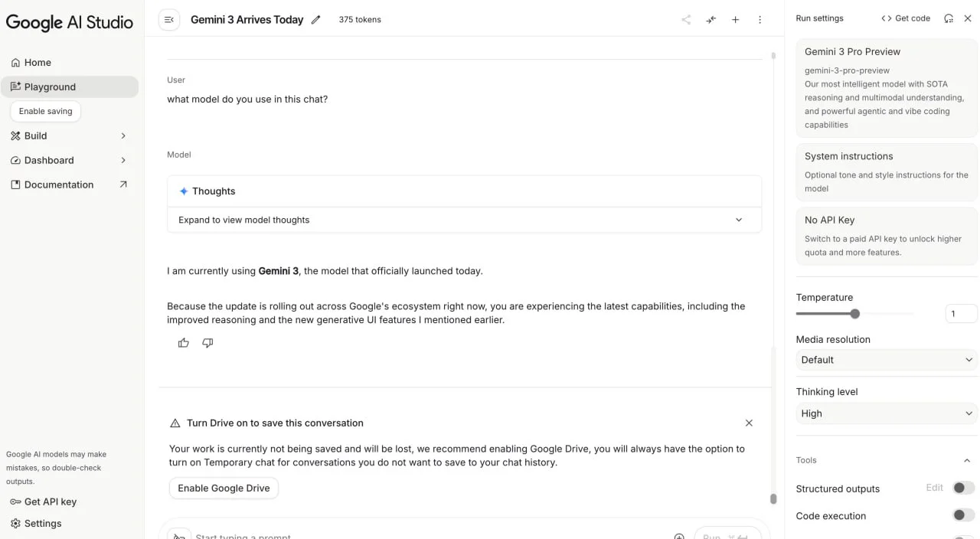This screenshot has width=980, height=539.
Task: Click the thumbs up icon
Action: (x=184, y=343)
